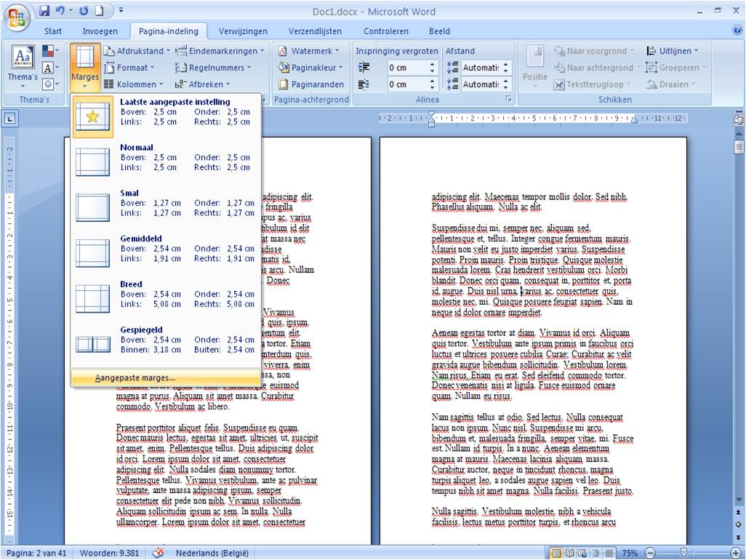Jump to the next page with double arrow

pos(739,537)
